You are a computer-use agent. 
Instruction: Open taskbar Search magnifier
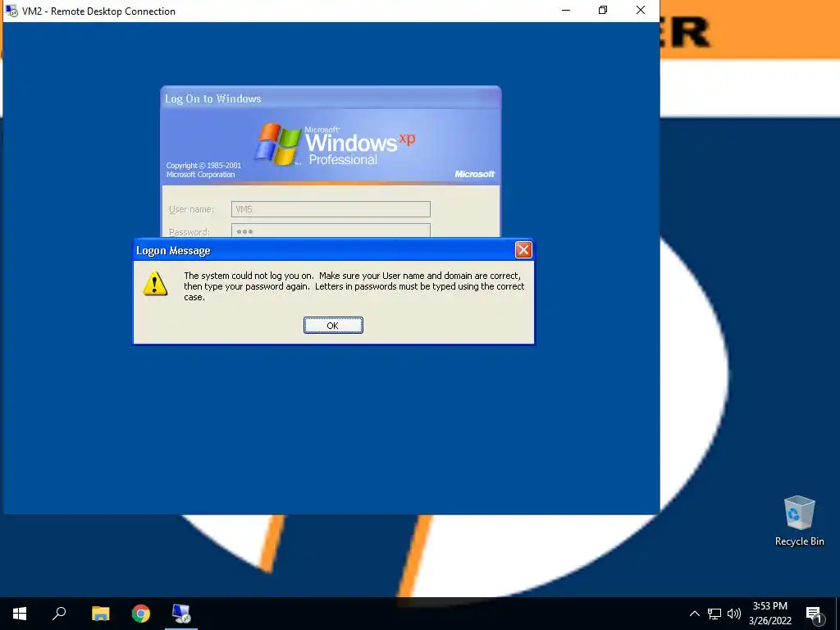point(59,614)
